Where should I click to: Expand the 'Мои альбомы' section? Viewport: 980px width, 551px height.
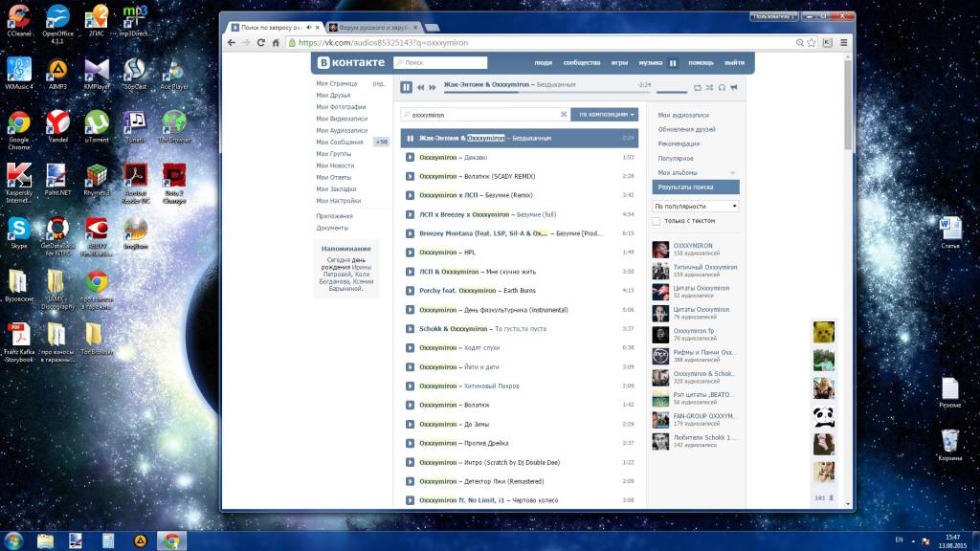click(x=732, y=173)
